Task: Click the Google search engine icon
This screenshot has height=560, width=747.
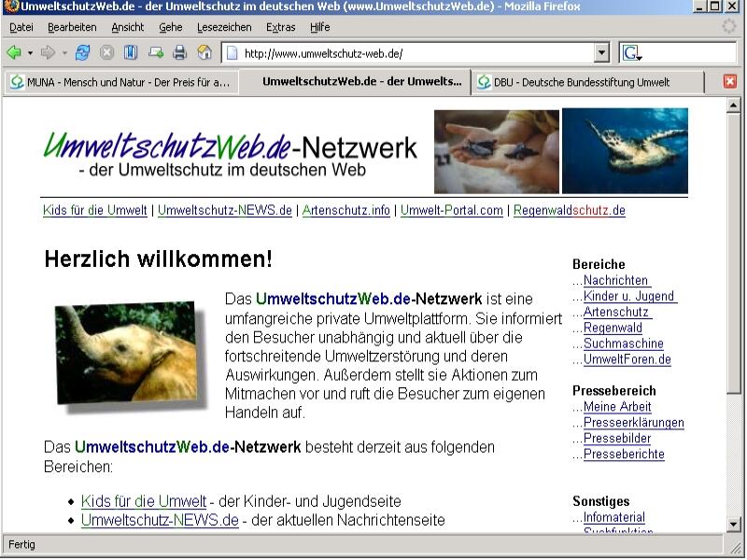Action: (x=630, y=53)
